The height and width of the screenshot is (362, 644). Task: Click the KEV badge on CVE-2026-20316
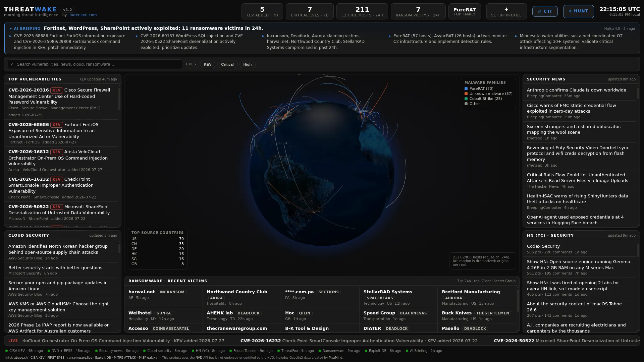pos(56,90)
